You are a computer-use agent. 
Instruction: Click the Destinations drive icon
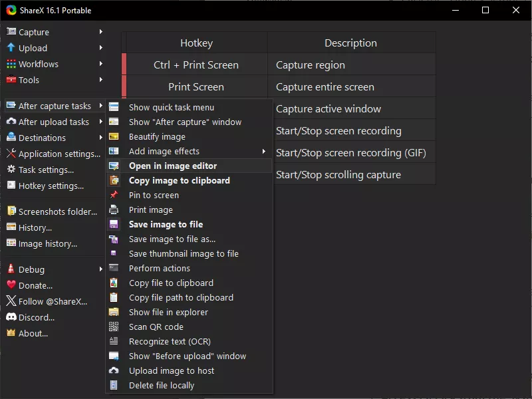11,137
